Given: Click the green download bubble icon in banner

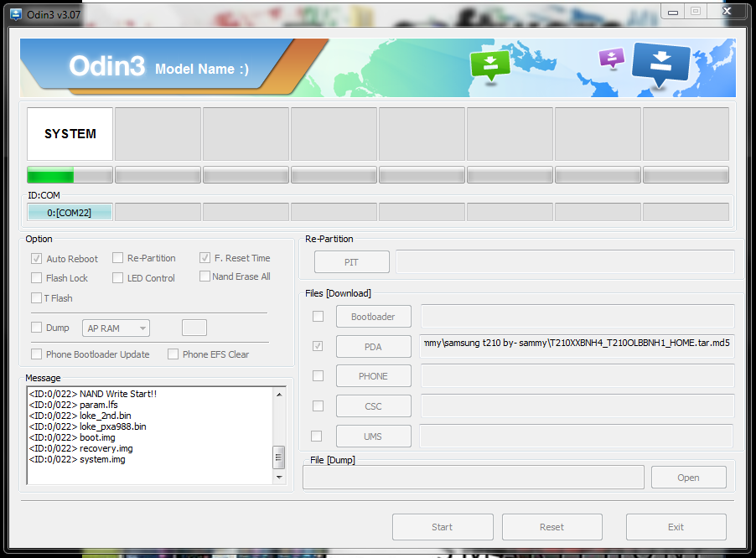Looking at the screenshot, I should click(x=489, y=65).
